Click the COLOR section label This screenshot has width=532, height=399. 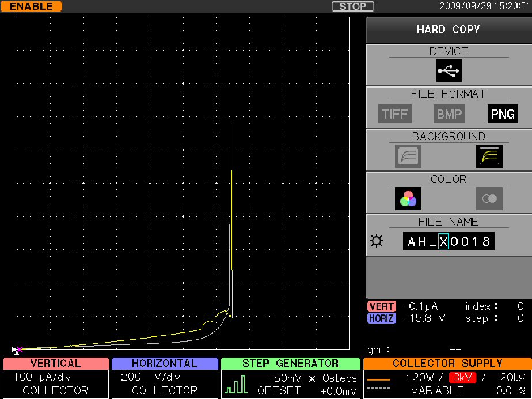(449, 179)
